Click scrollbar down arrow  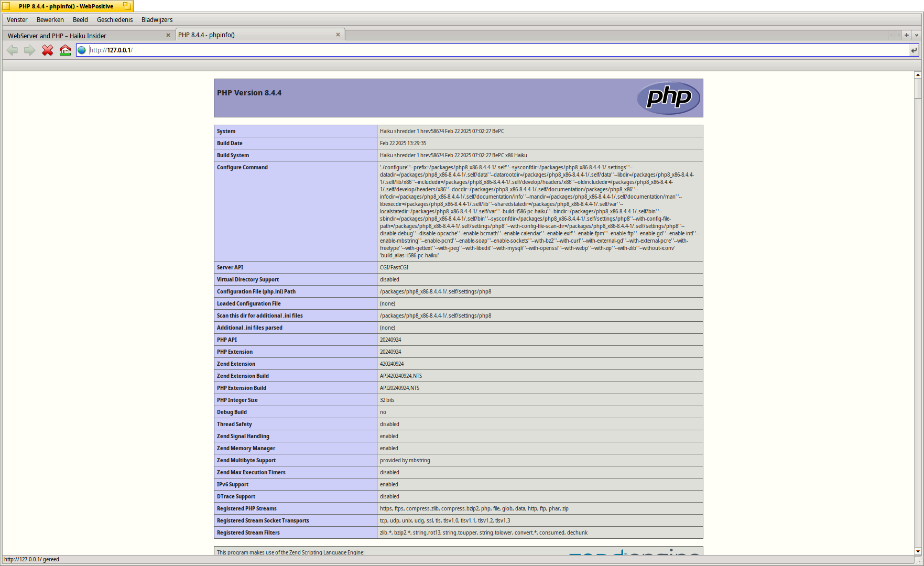tap(918, 551)
